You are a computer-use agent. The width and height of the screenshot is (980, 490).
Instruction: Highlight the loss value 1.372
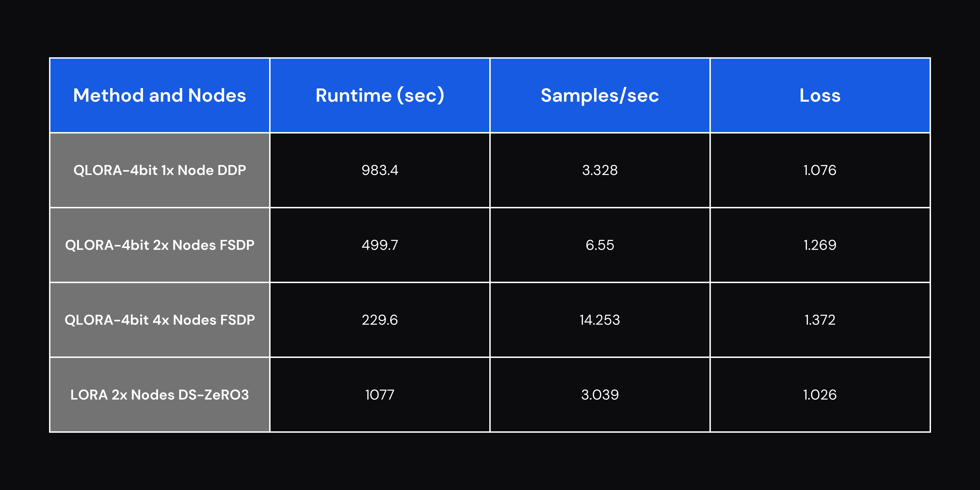pos(820,320)
